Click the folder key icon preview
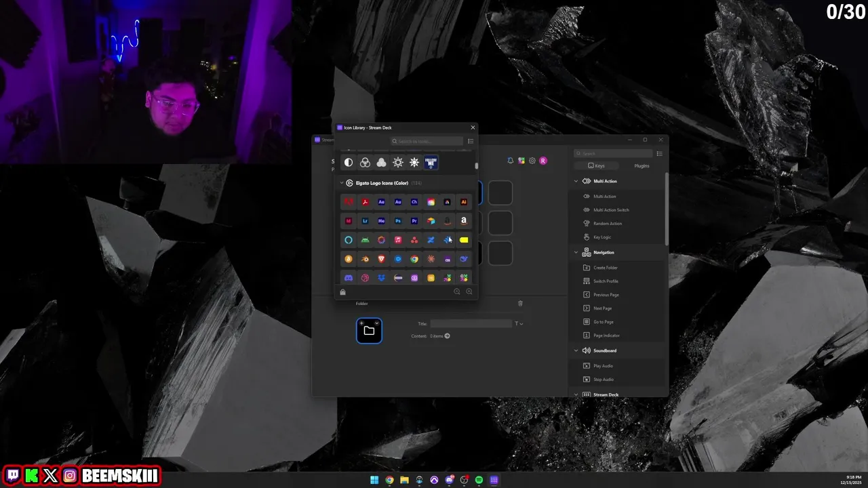 click(x=369, y=331)
